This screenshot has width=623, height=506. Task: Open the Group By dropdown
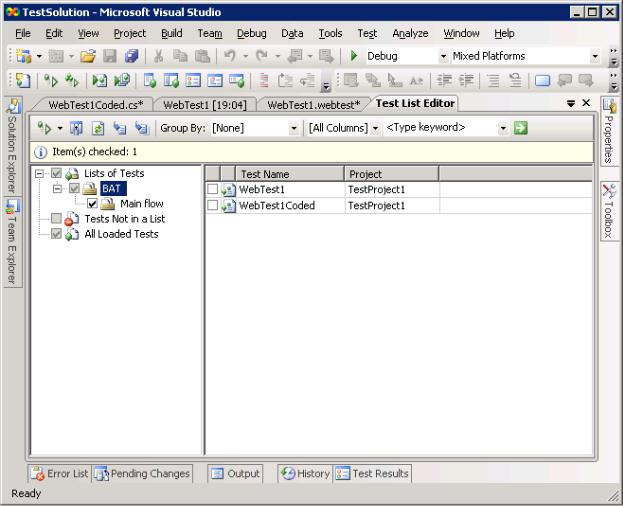[293, 128]
